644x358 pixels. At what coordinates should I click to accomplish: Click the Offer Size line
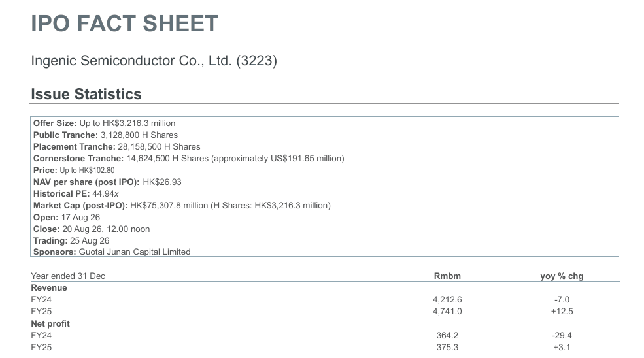pyautogui.click(x=105, y=123)
